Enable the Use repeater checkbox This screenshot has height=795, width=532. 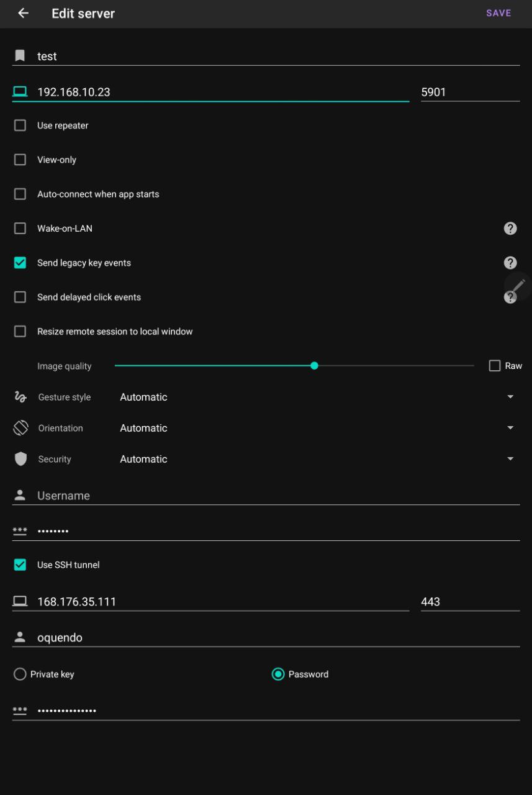(x=20, y=125)
